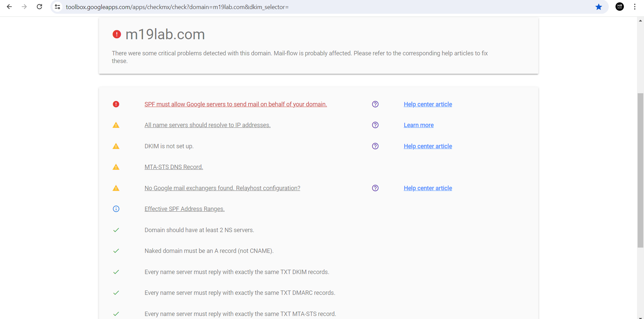Open site information icon in address bar
This screenshot has height=319, width=644.
pos(57,7)
